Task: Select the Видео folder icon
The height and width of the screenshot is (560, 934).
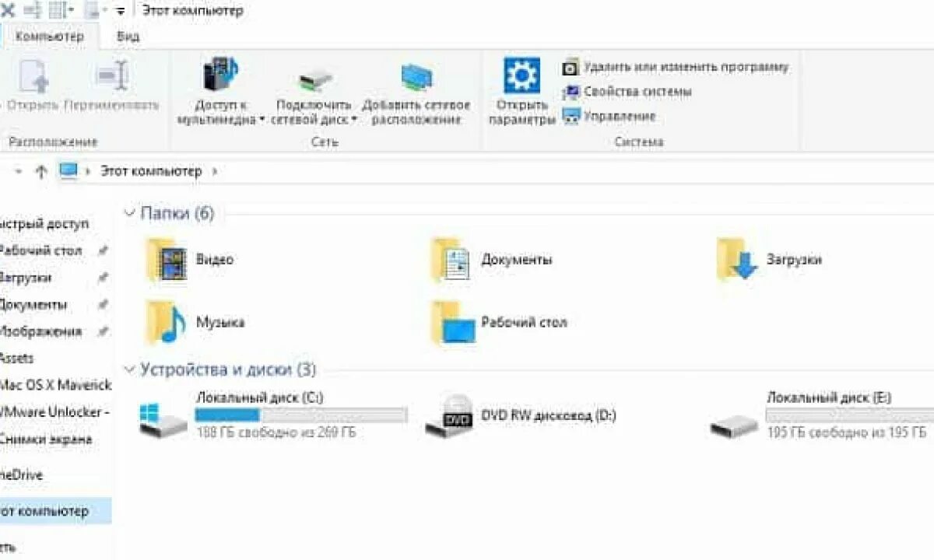Action: (166, 260)
